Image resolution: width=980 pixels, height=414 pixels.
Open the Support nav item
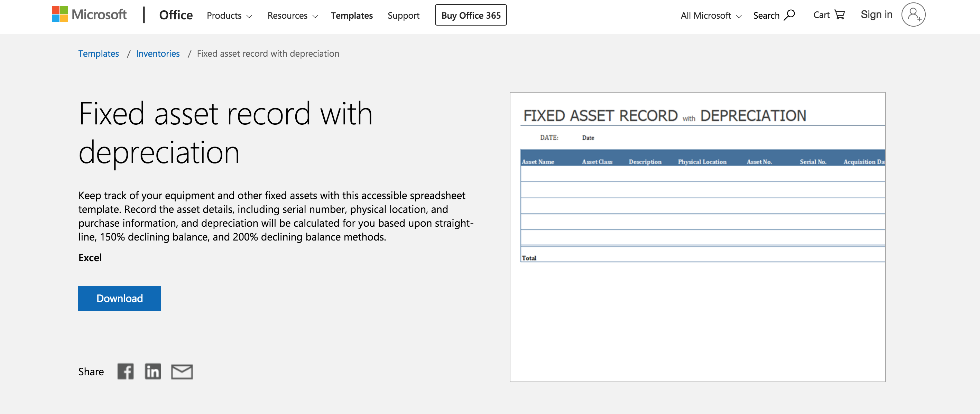(x=403, y=16)
